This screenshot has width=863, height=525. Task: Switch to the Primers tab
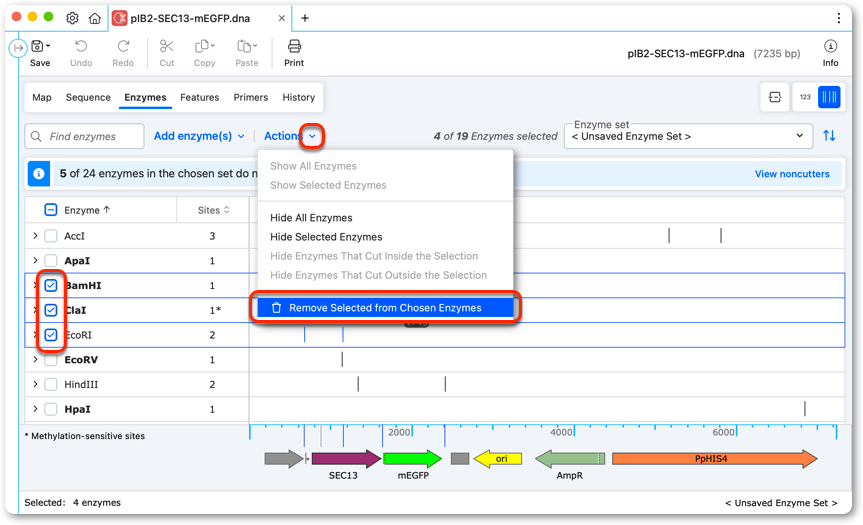(250, 97)
